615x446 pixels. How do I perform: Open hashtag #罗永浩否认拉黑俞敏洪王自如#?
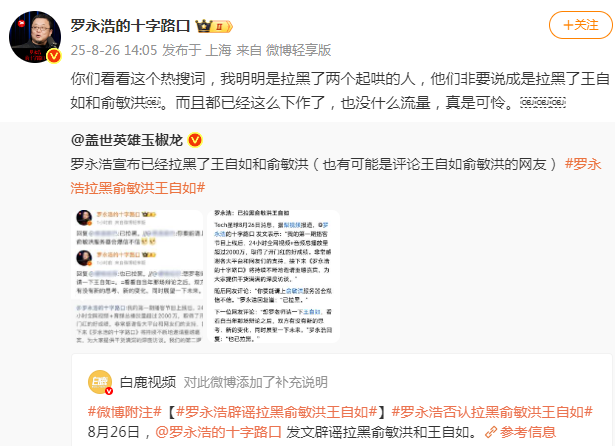(492, 412)
